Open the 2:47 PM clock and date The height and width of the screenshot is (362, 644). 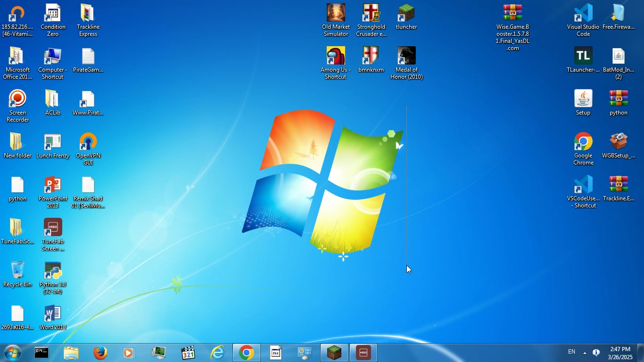click(x=620, y=353)
